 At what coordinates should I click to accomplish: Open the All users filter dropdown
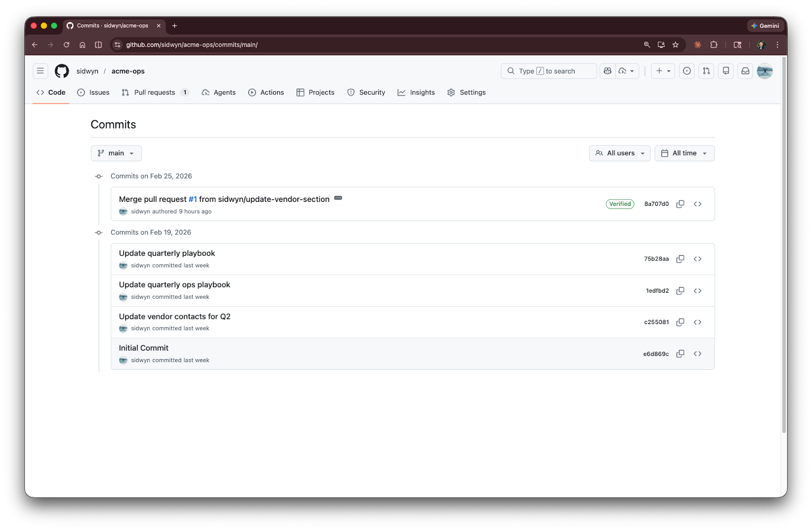click(620, 153)
